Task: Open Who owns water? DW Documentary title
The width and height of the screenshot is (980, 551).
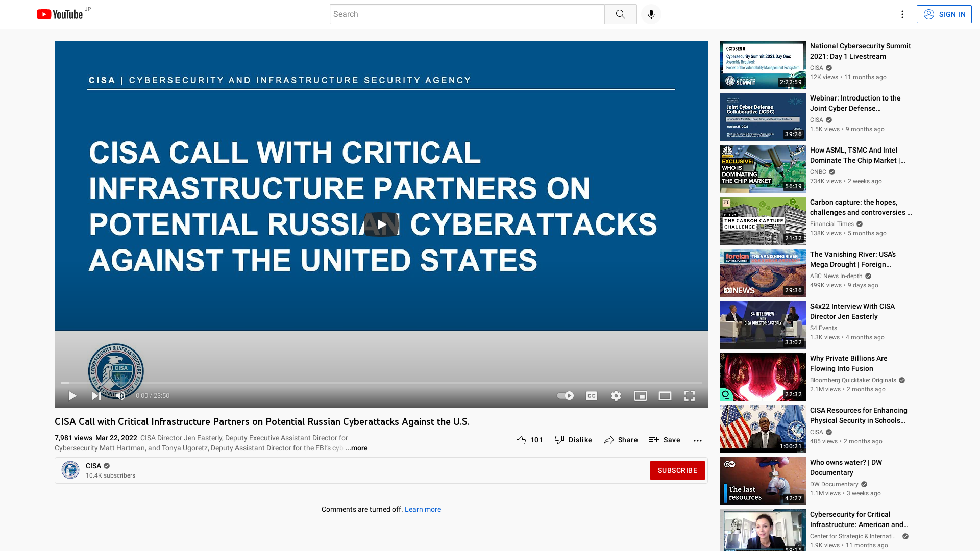Action: [x=846, y=468]
